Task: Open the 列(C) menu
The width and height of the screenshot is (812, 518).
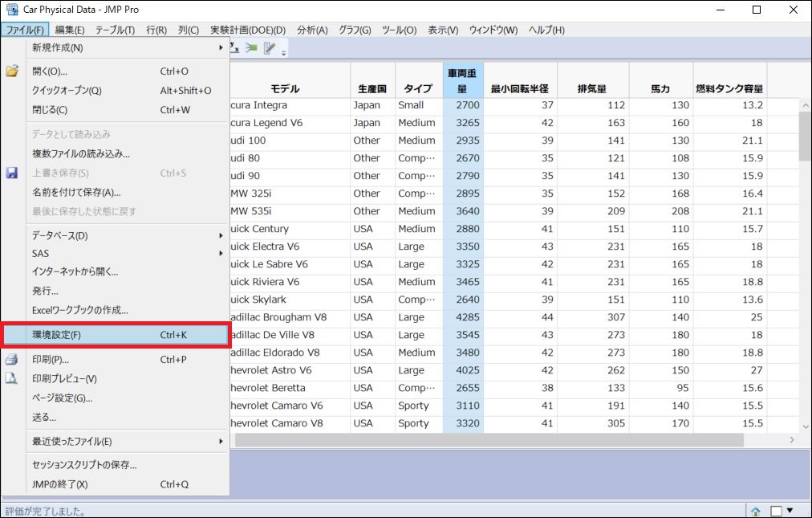Action: [x=189, y=30]
